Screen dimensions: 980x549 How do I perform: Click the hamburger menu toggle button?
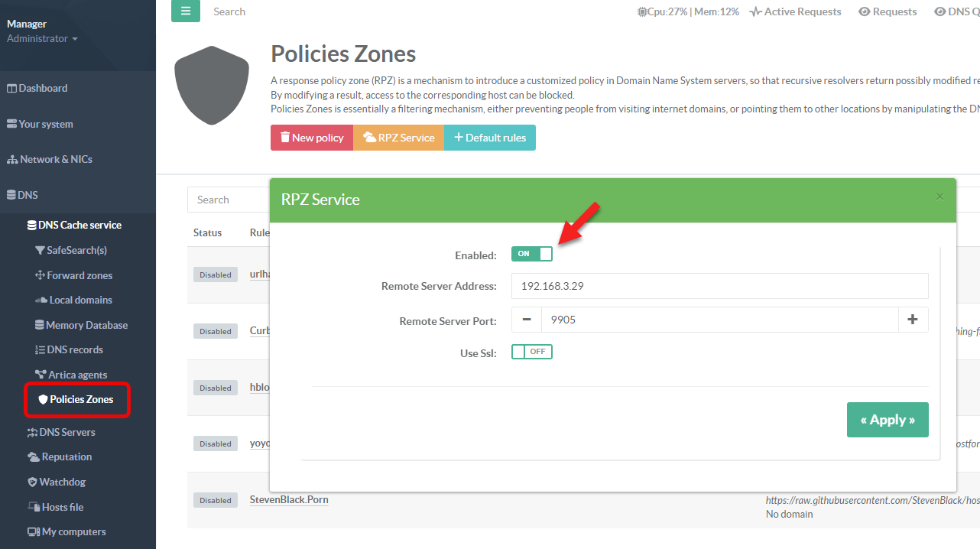pos(186,11)
